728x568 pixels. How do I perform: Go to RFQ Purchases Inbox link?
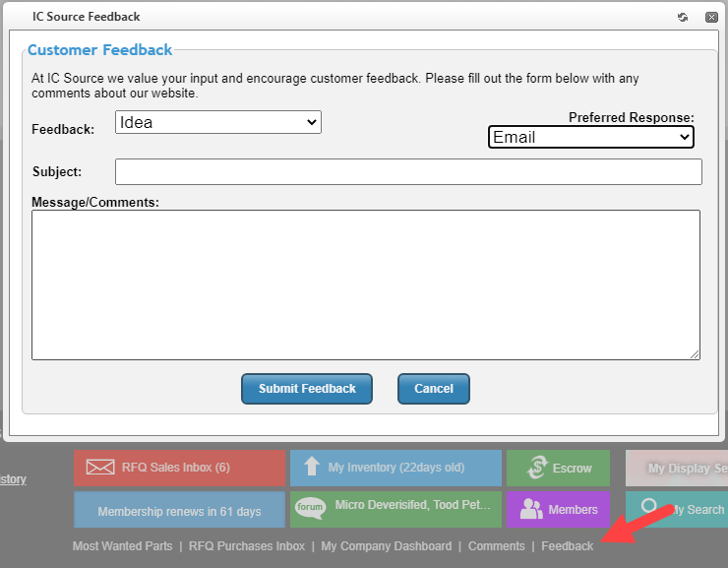tap(247, 546)
